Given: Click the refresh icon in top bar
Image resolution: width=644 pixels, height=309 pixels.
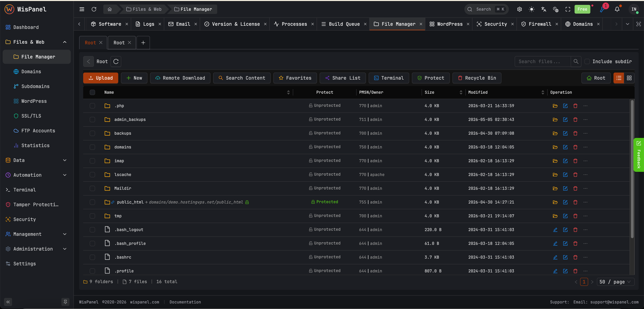Looking at the screenshot, I should click(x=94, y=9).
